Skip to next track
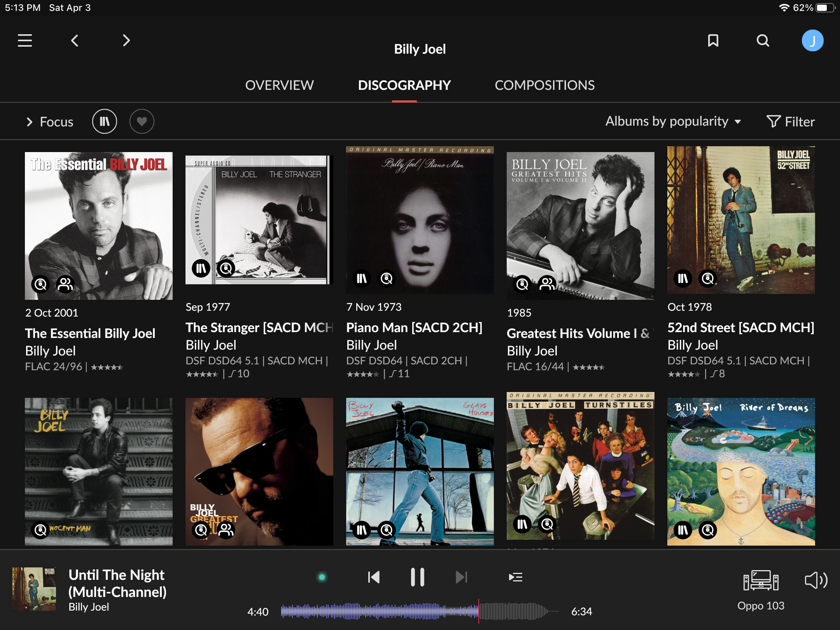840x630 pixels. pos(461,577)
